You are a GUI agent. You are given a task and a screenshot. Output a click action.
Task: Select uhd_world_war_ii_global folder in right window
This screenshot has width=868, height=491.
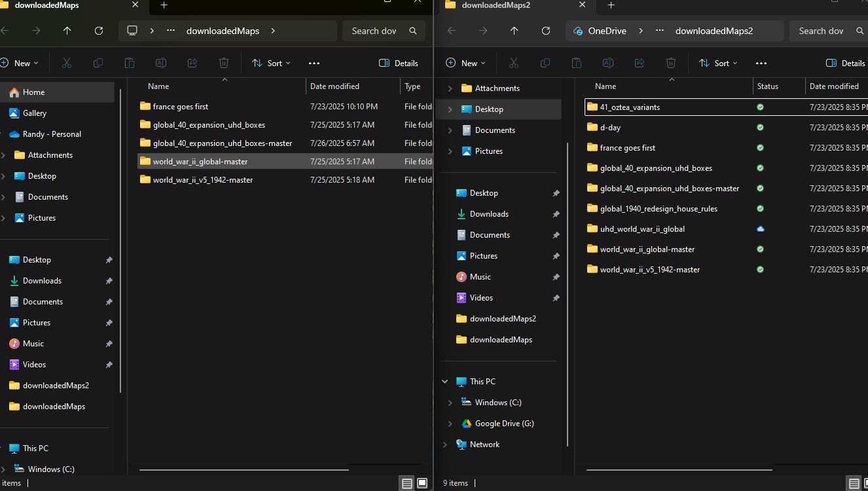tap(727, 229)
